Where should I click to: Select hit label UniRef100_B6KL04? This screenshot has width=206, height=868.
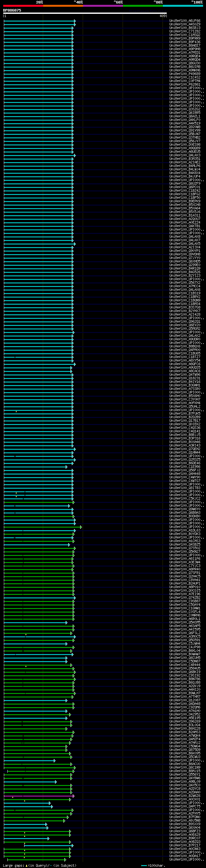(185, 651)
